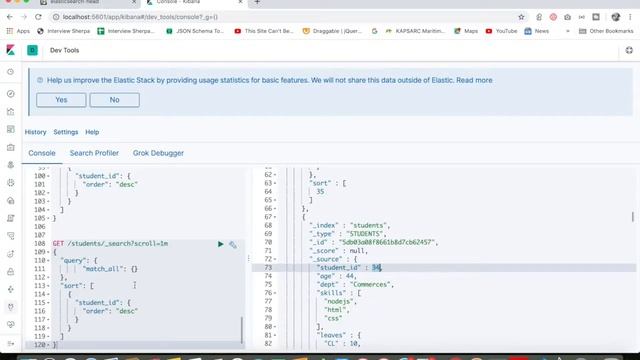640x360 pixels.
Task: Open the help icon at top right
Action: pos(629,50)
